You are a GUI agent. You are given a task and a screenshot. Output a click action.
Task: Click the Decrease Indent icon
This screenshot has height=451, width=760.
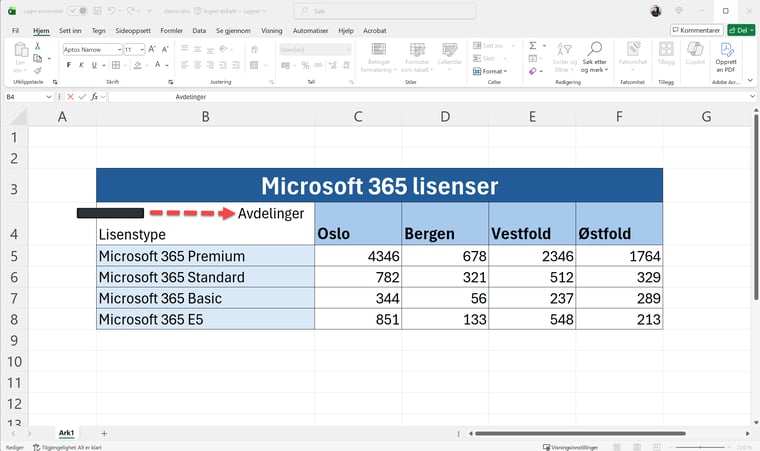click(x=223, y=65)
